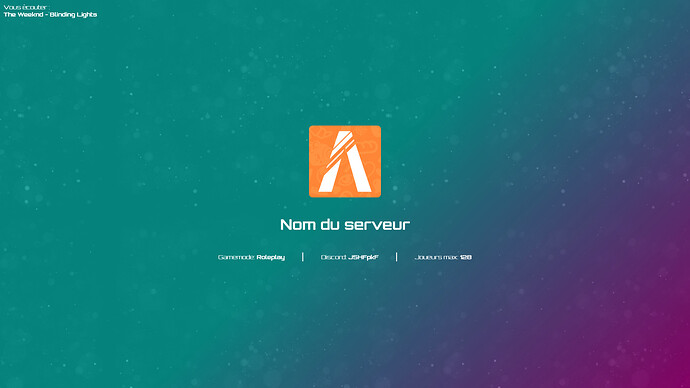Click the "Joueurs max: 128" text
The width and height of the screenshot is (690, 388).
click(x=443, y=257)
